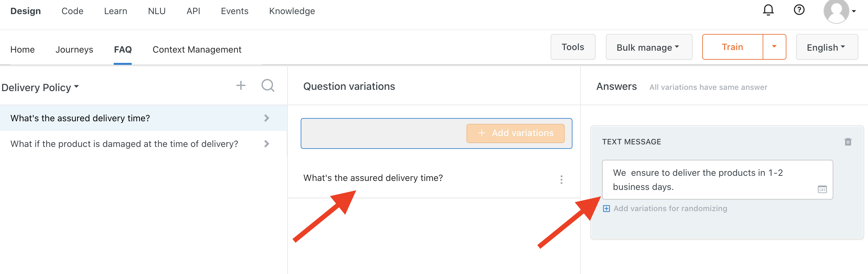
Task: Search FAQs with the magnifier icon
Action: tap(268, 85)
